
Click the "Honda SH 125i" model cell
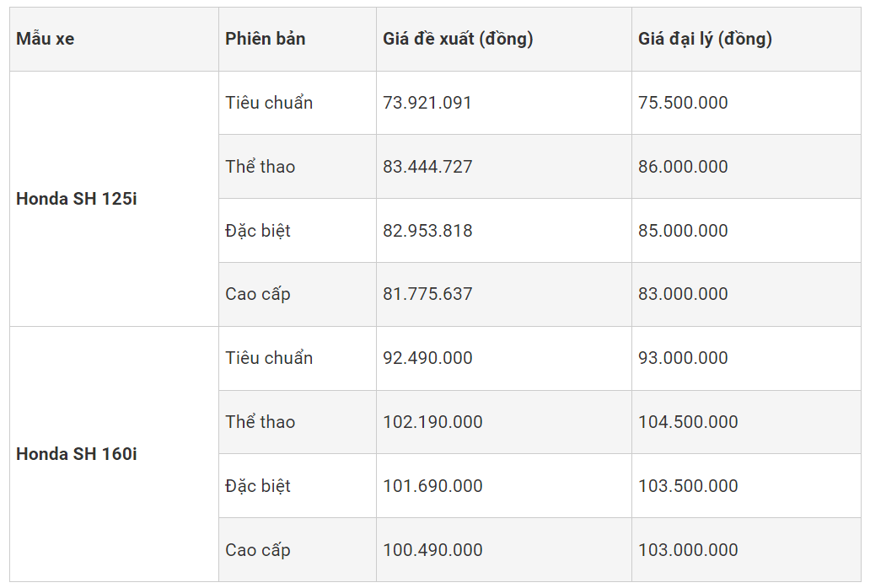coord(76,200)
